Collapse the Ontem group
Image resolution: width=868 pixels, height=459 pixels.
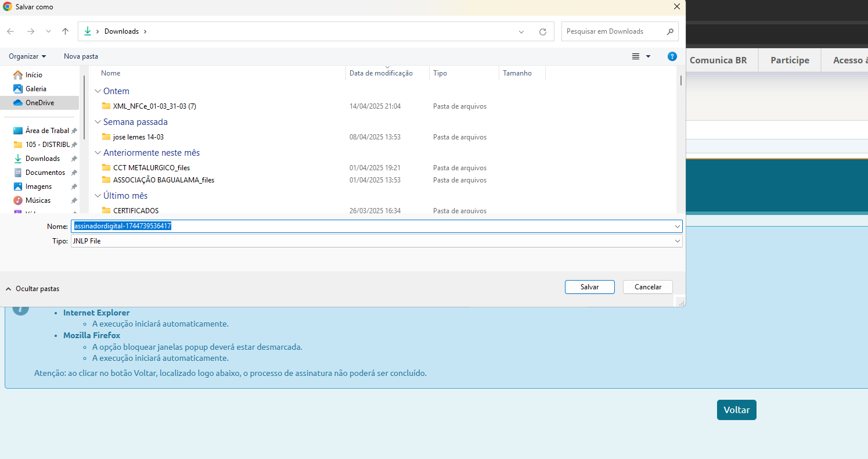[97, 91]
